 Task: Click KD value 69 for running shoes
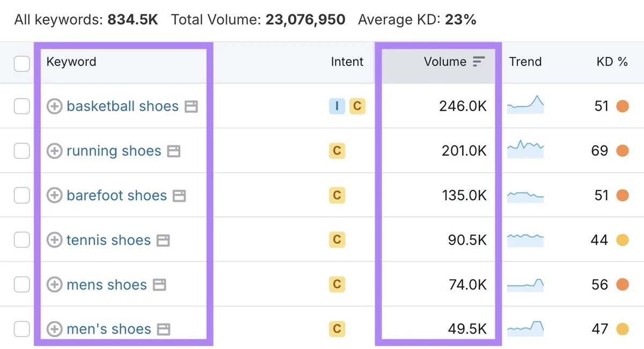pyautogui.click(x=600, y=151)
